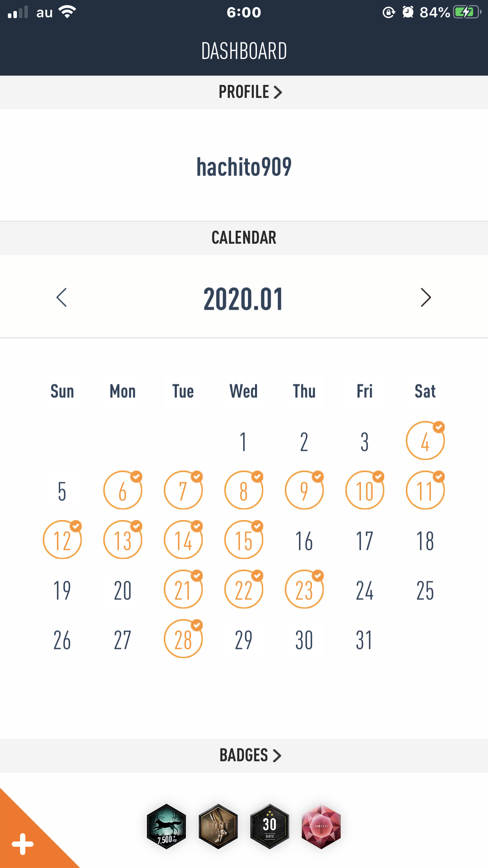Tap the battery charging icon
Screen dimensions: 488x868
(467, 12)
